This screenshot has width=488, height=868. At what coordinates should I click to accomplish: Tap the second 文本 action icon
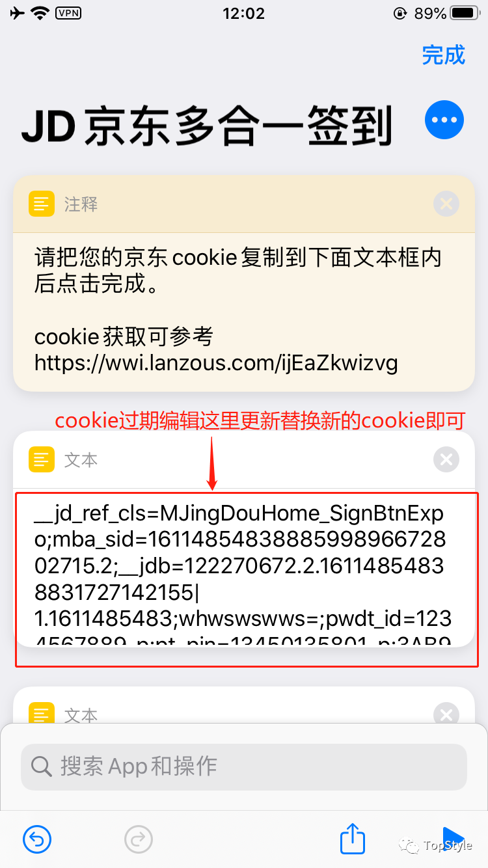click(x=42, y=714)
